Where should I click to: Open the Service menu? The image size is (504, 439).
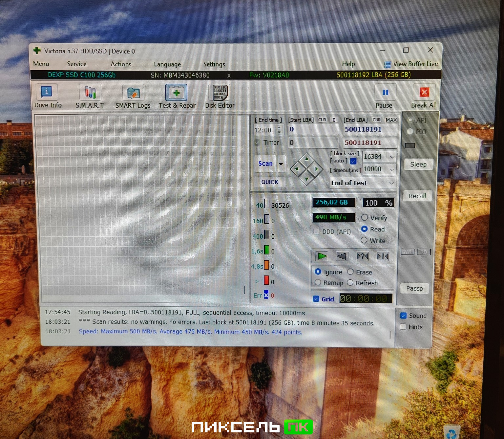[77, 64]
